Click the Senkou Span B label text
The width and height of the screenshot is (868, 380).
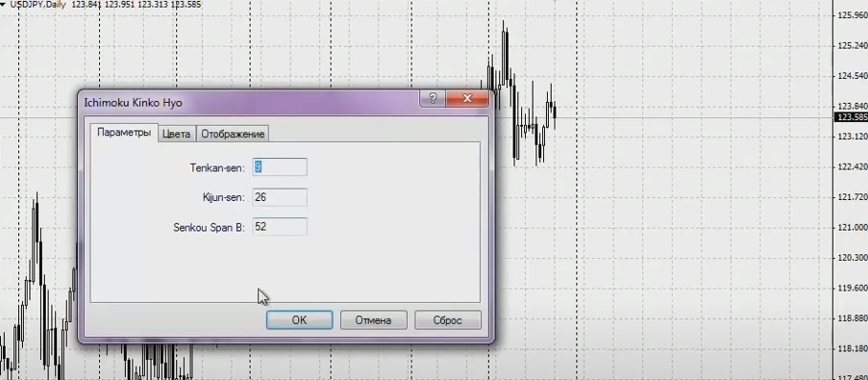pos(209,228)
